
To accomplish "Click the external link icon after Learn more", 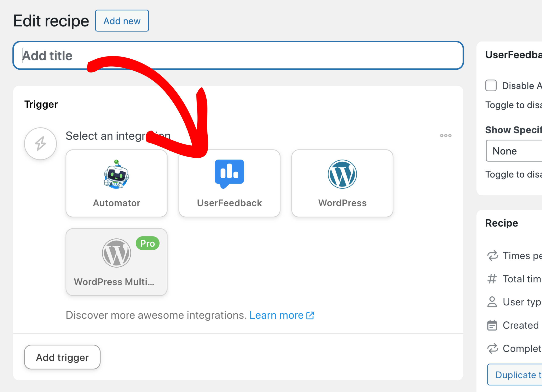I will click(310, 315).
